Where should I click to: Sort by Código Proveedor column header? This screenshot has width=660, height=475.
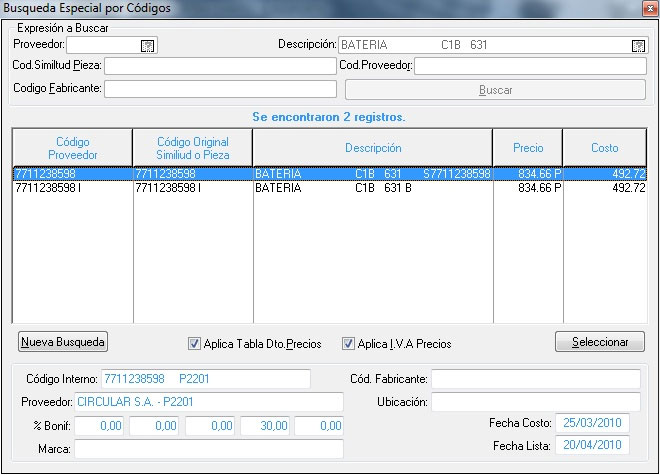click(72, 148)
